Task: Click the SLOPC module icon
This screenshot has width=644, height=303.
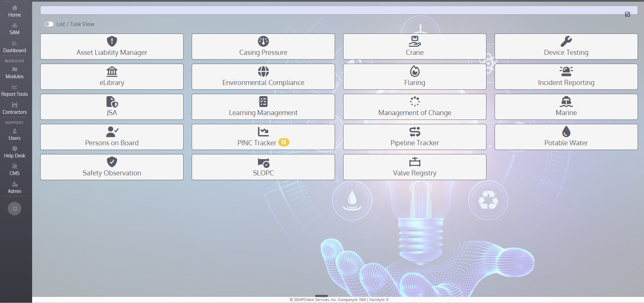Action: (x=264, y=163)
